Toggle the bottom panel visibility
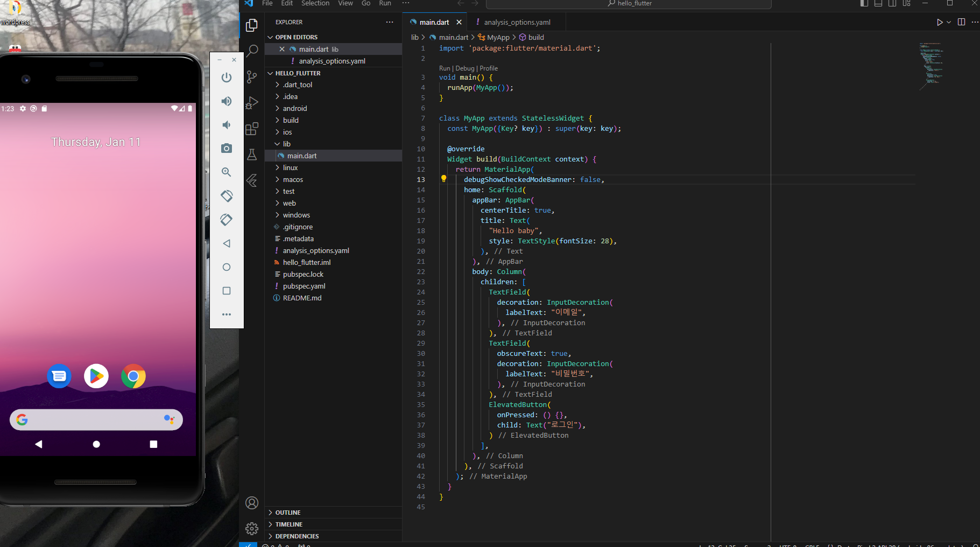Screen dimensions: 980x547 878,3
